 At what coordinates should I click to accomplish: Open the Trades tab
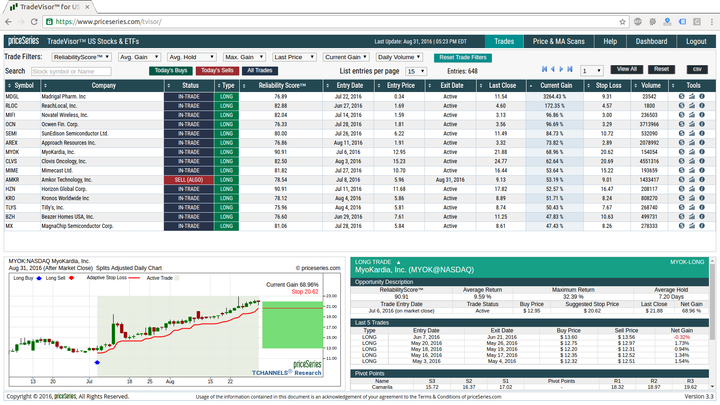click(x=504, y=41)
